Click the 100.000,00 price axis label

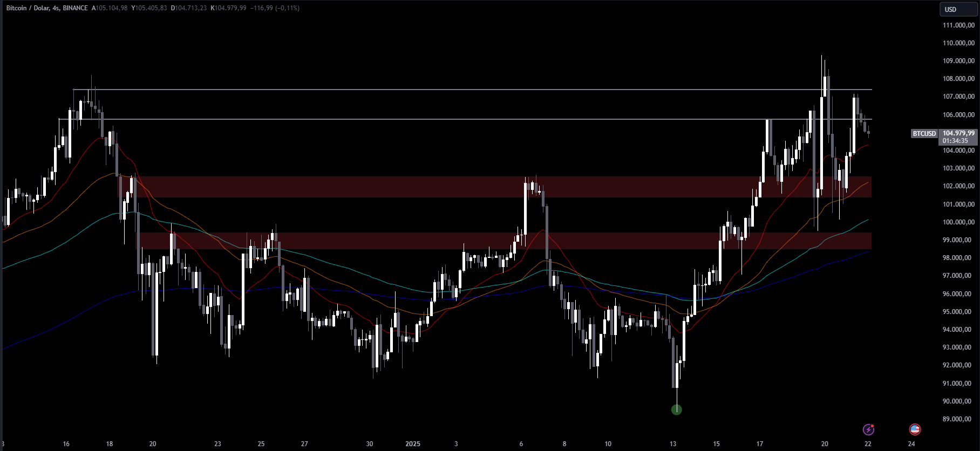[958, 222]
